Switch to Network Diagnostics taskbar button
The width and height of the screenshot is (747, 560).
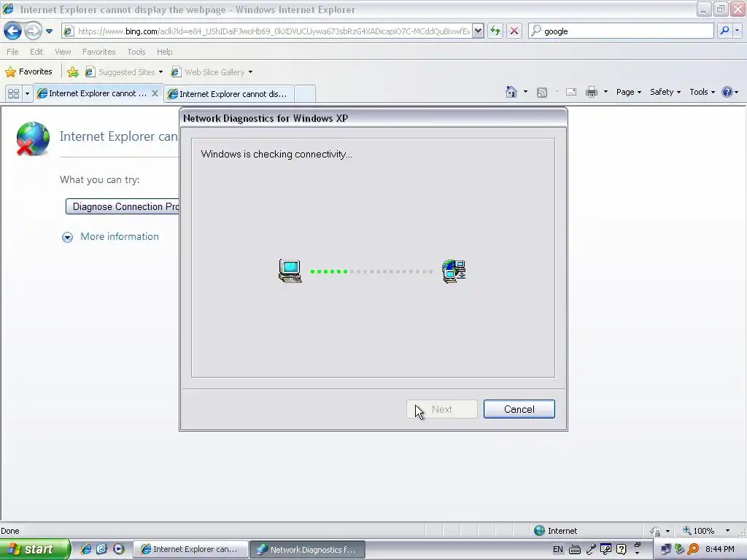[x=307, y=550]
